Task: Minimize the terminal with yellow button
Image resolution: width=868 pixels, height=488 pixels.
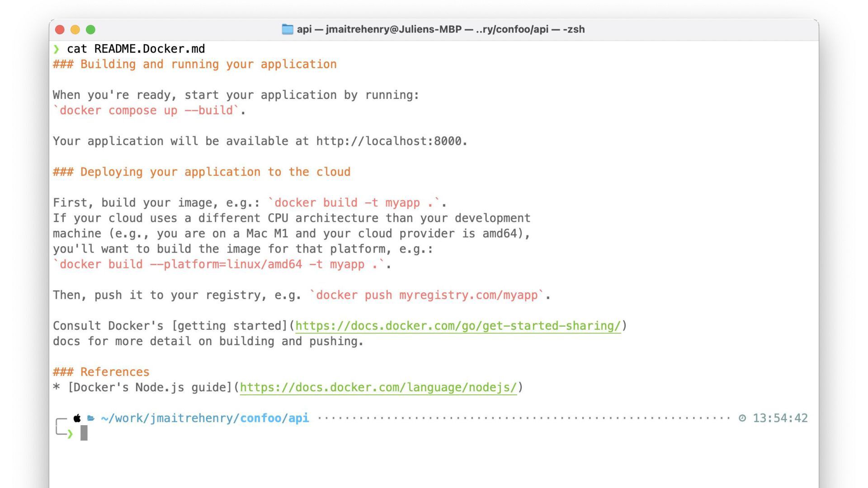Action: coord(75,29)
